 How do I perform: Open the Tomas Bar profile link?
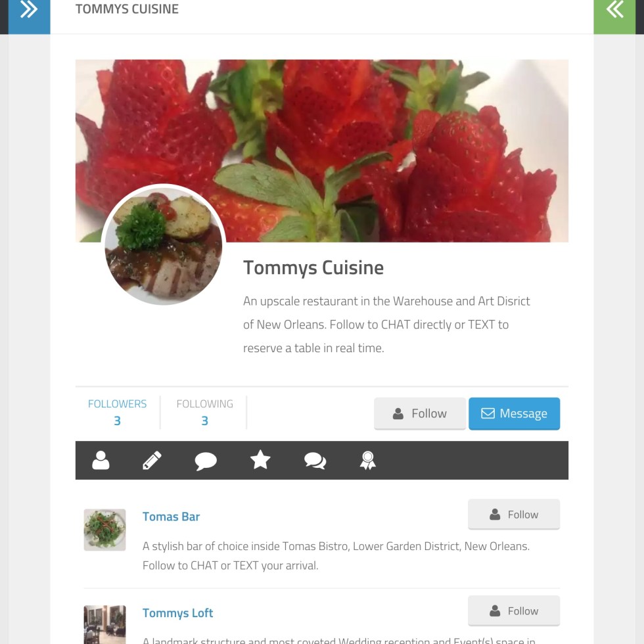coord(171,517)
